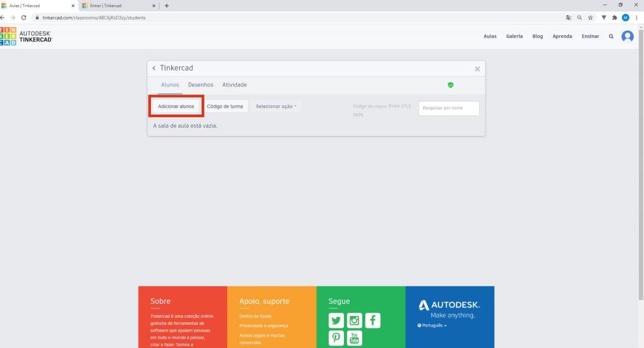Open the Tinkercad user profile avatar
This screenshot has width=644, height=348.
pyautogui.click(x=627, y=36)
